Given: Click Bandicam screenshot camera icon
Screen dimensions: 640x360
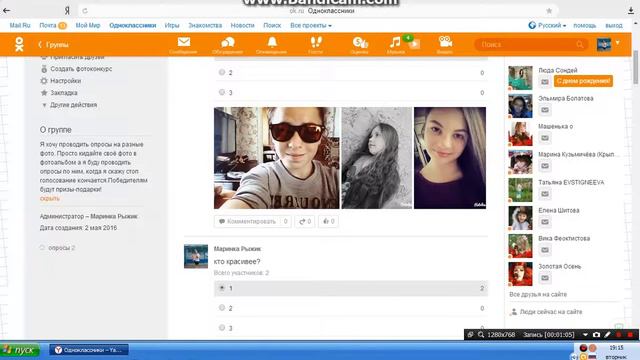Looking at the screenshot, I should tap(596, 335).
